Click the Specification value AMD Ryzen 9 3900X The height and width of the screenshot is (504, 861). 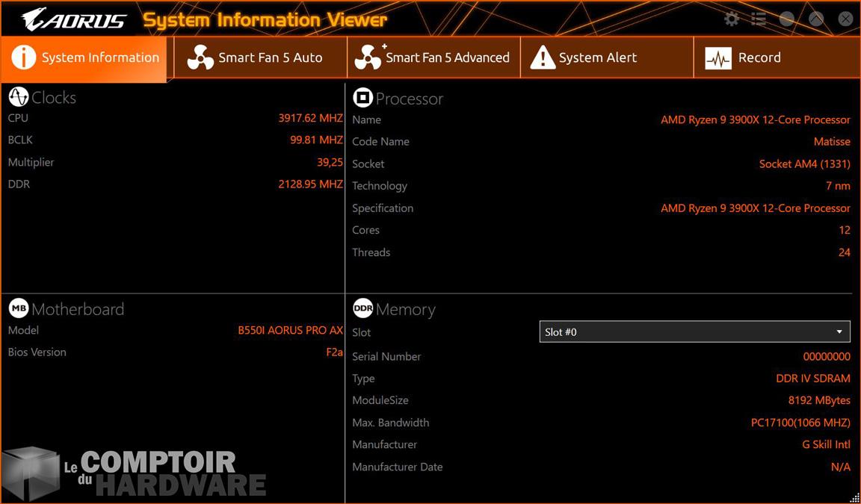pyautogui.click(x=756, y=208)
